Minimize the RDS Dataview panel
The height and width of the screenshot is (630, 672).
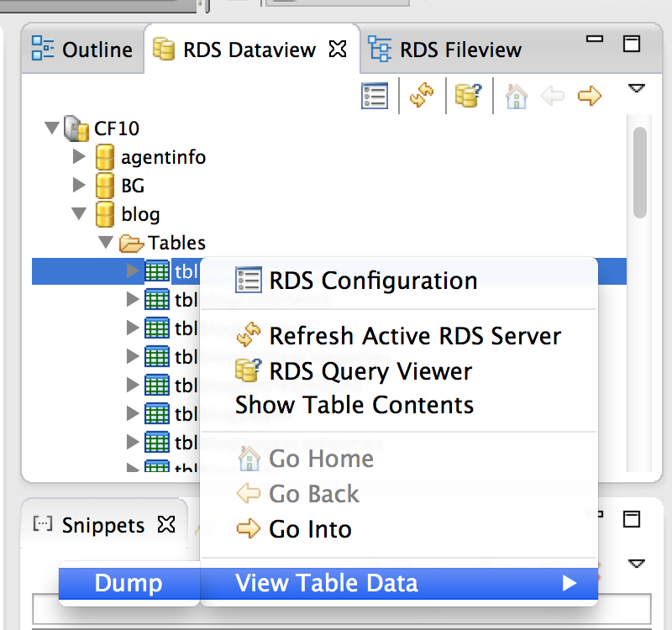click(x=595, y=39)
